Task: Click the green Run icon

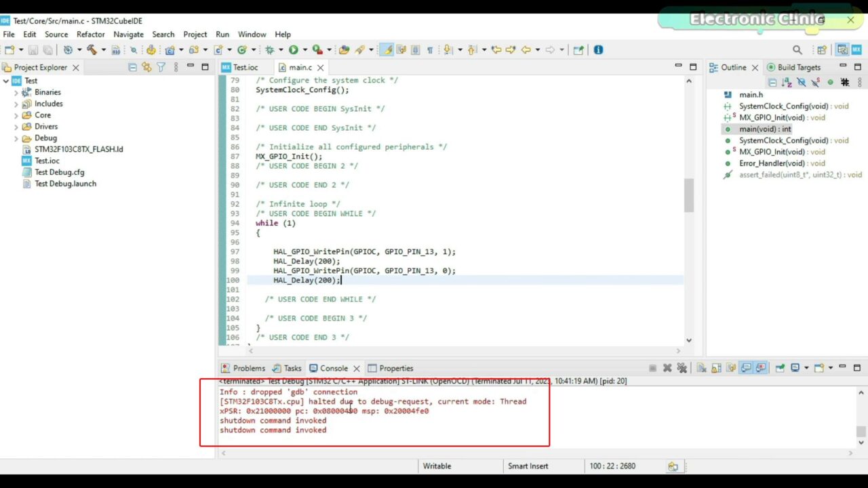Action: click(293, 49)
